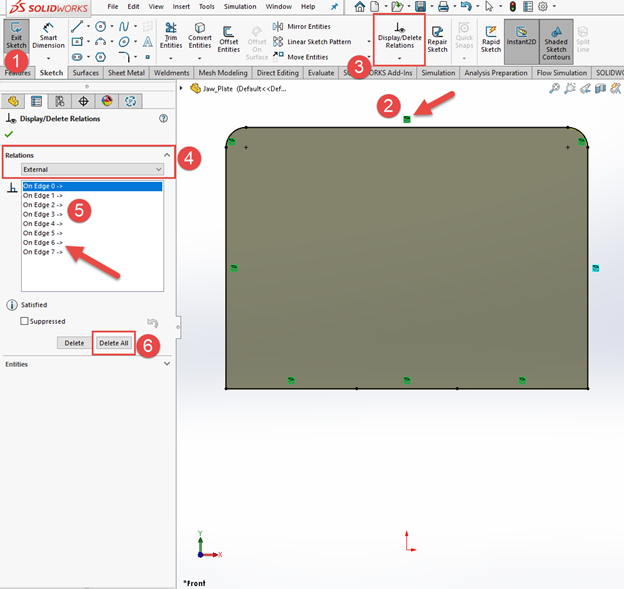624x589 pixels.
Task: Confirm with the green OK checkmark
Action: 9,134
